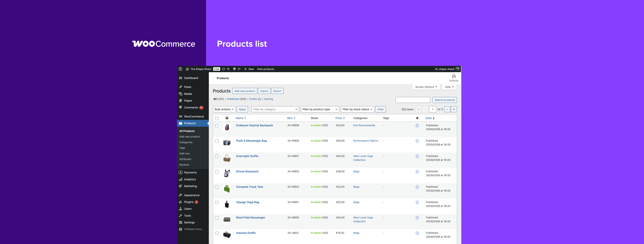Image resolution: width=644 pixels, height=244 pixels.
Task: Open Categories submenu item
Action: (186, 142)
